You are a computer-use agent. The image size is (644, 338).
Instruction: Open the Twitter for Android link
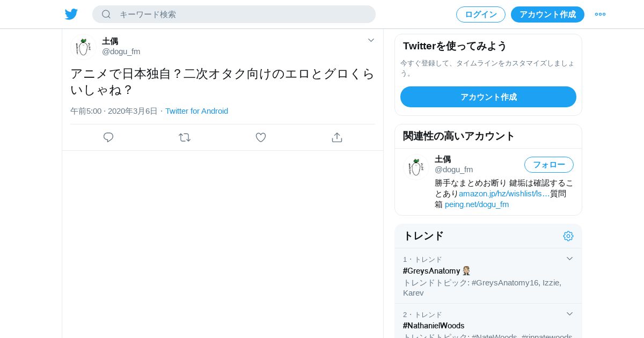[x=196, y=111]
